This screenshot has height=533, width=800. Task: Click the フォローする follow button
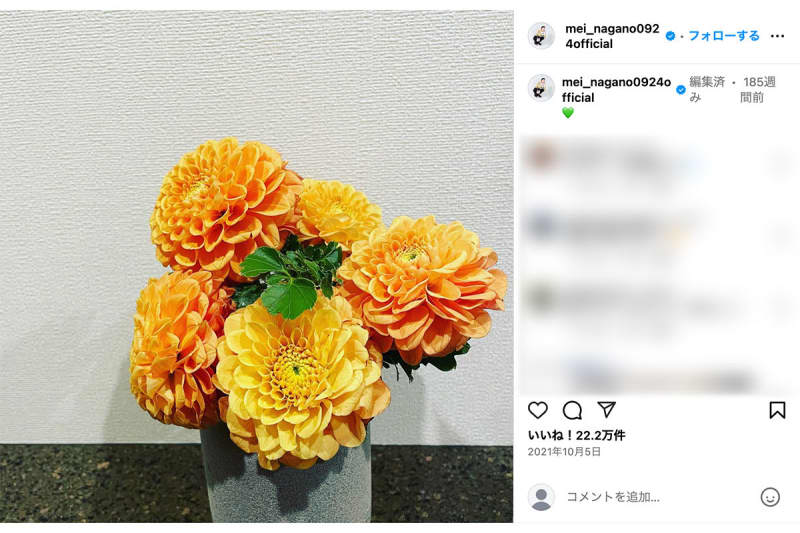[723, 36]
